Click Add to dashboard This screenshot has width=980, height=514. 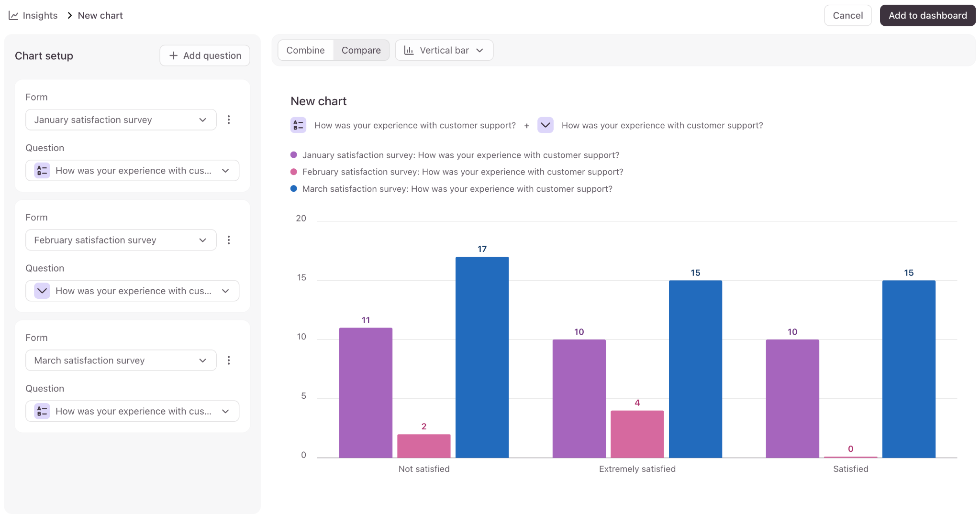(927, 15)
